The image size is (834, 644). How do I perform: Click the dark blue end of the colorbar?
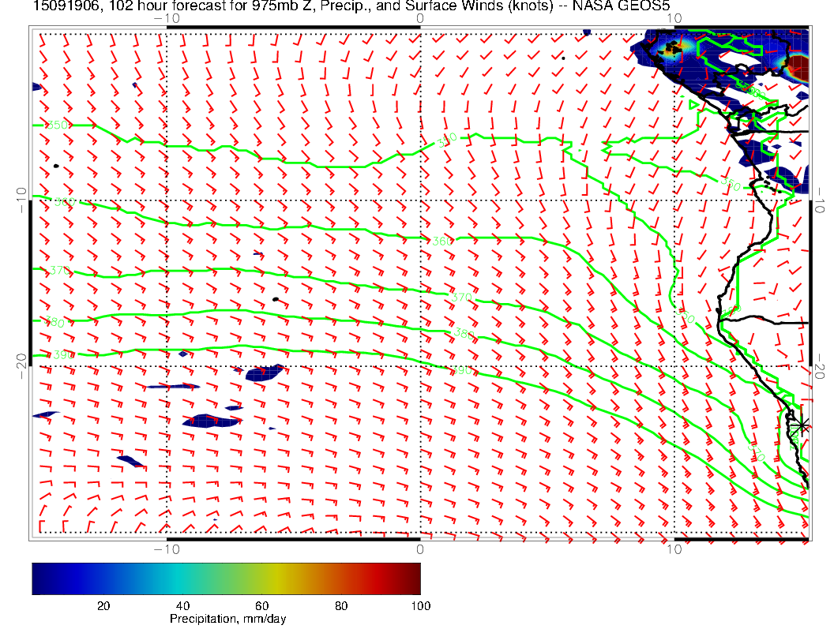point(39,578)
